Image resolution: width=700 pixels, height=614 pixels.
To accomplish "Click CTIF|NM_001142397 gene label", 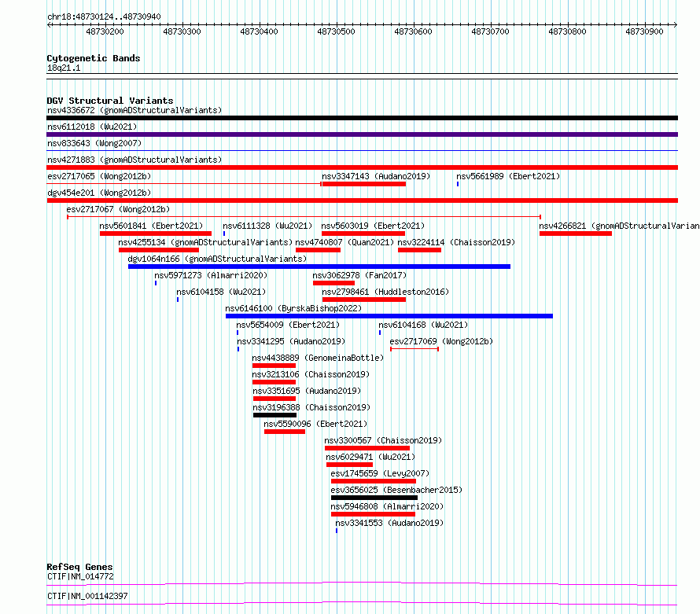I will point(87,596).
